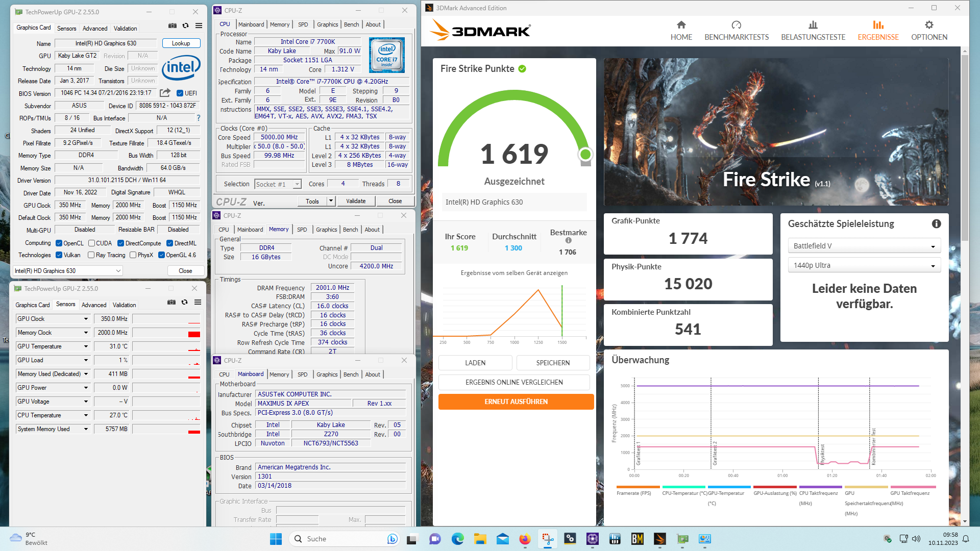The image size is (980, 551).
Task: Click SPEICHERN button in 3DMark
Action: click(x=553, y=363)
